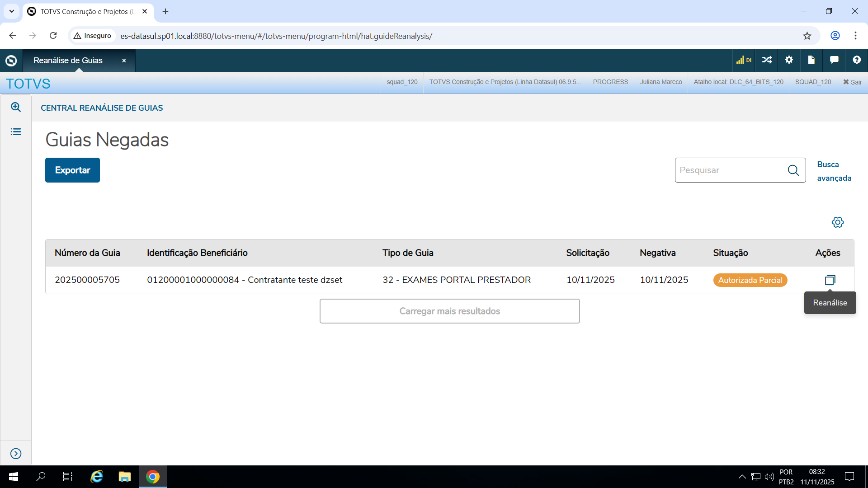Click the magnifier zoom icon in left sidebar
Viewport: 868px width, 488px height.
(16, 107)
